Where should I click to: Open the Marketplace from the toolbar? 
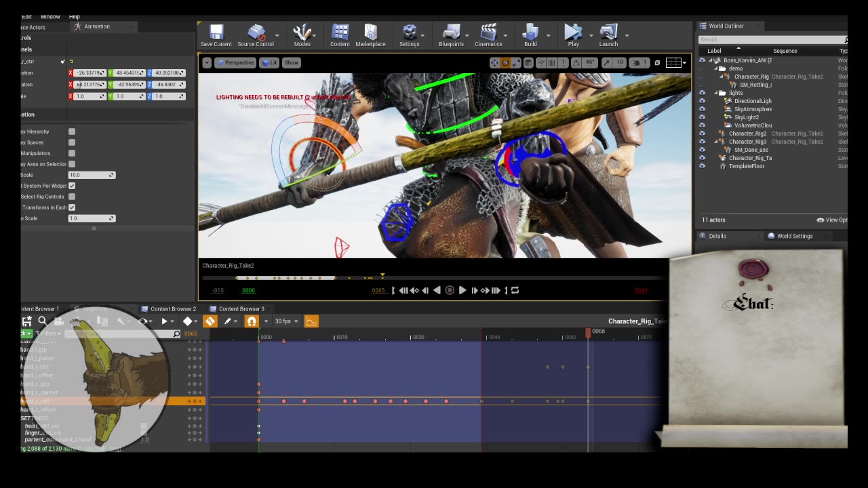[x=370, y=35]
